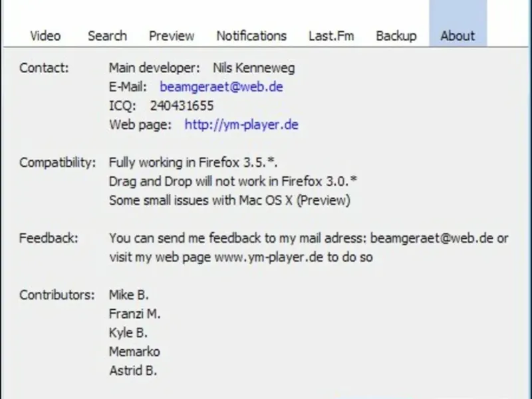The image size is (532, 399).
Task: Click contributor Astrid B.
Action: tap(133, 370)
